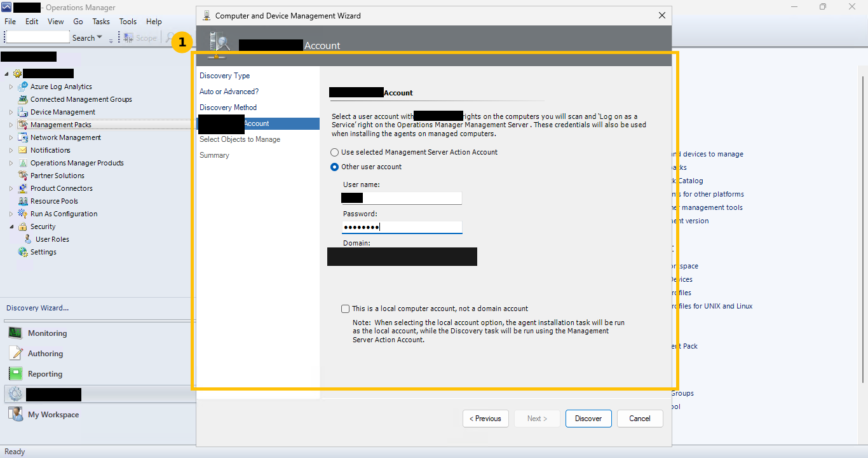Expand the Network Management node

11,137
